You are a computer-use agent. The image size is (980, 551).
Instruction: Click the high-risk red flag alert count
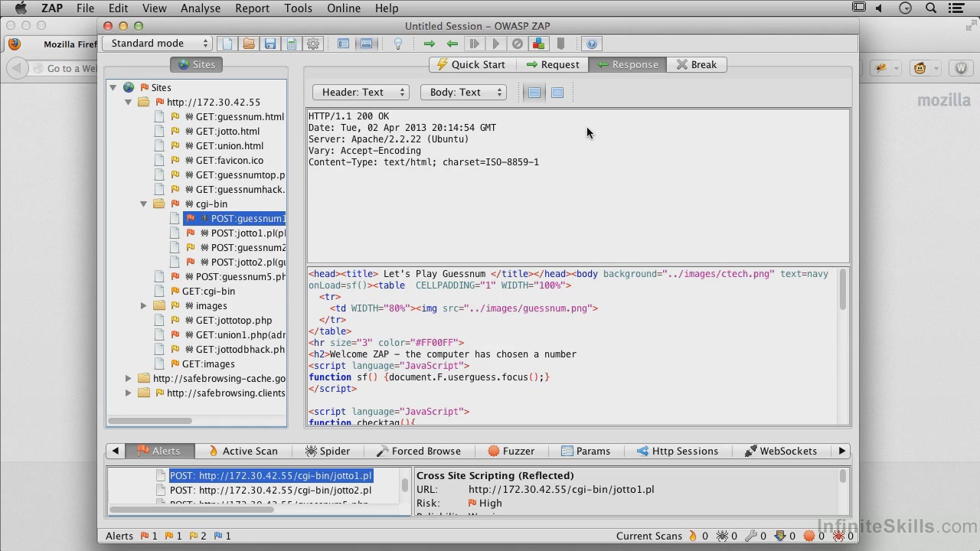(x=149, y=536)
